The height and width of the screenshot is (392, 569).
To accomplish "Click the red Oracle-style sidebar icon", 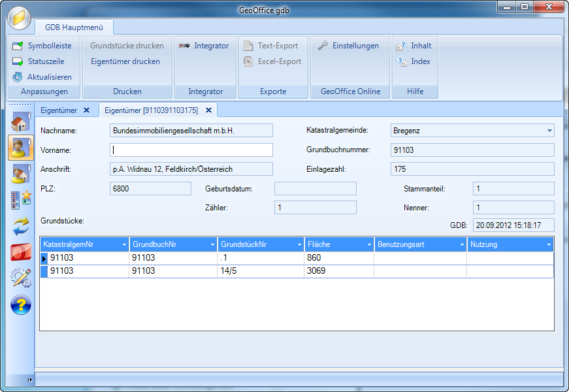I will tap(21, 252).
